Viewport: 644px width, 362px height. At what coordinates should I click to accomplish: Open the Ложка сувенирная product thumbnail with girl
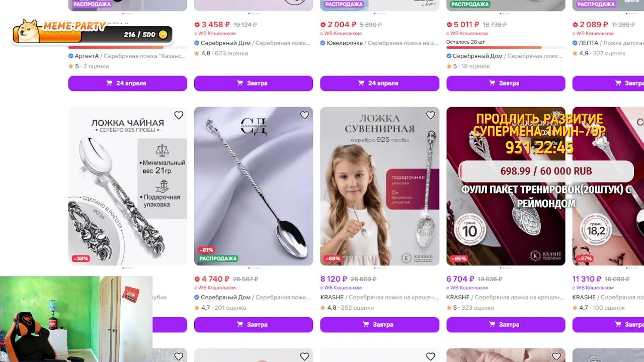click(379, 186)
